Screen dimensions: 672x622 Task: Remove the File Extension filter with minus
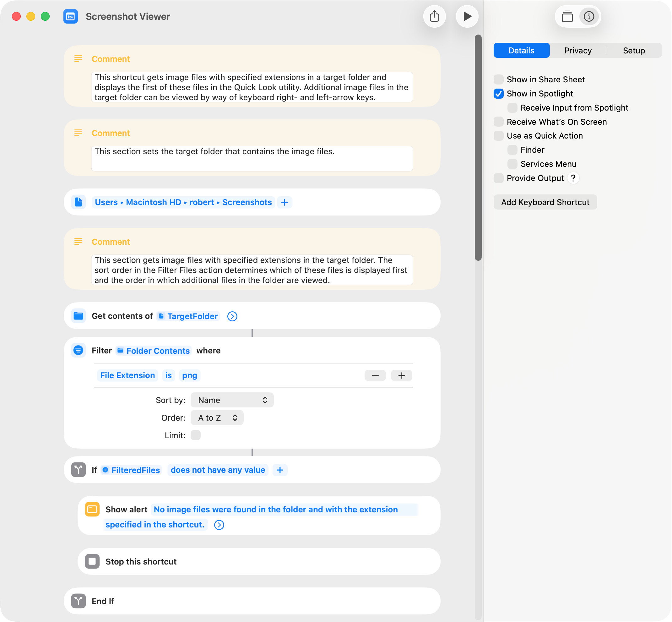[x=375, y=375]
